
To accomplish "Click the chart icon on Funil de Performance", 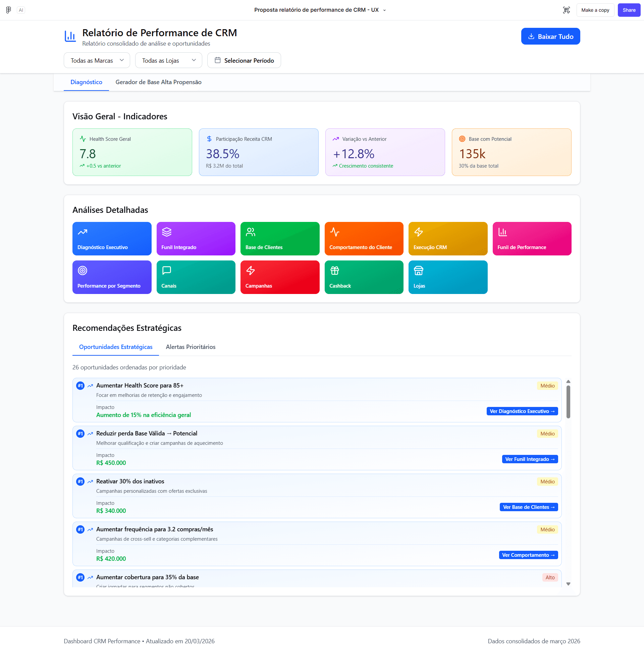I will coord(502,232).
